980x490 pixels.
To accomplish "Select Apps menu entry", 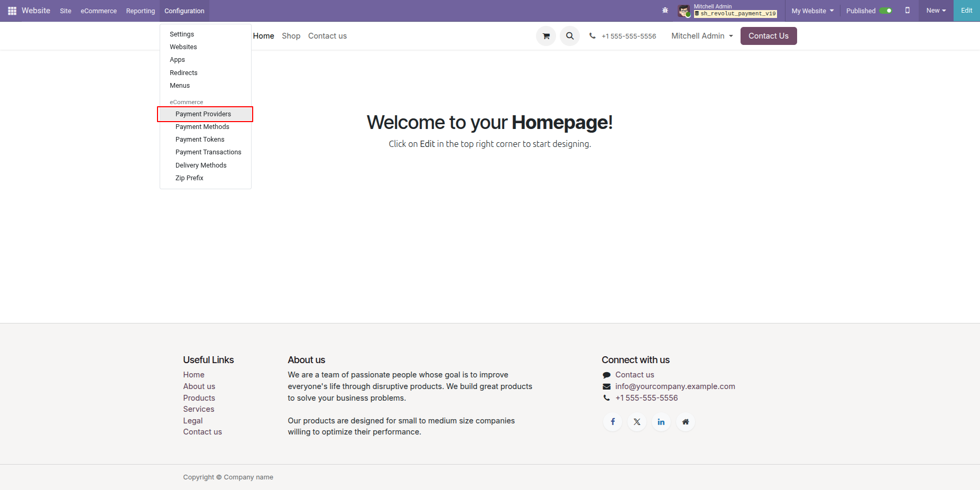I will (x=206, y=60).
